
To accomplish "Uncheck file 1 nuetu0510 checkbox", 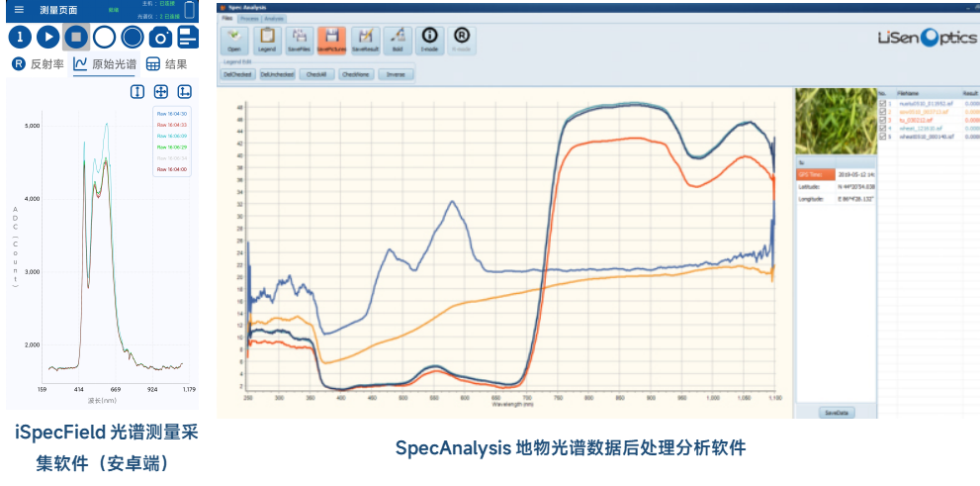I will pos(882,104).
